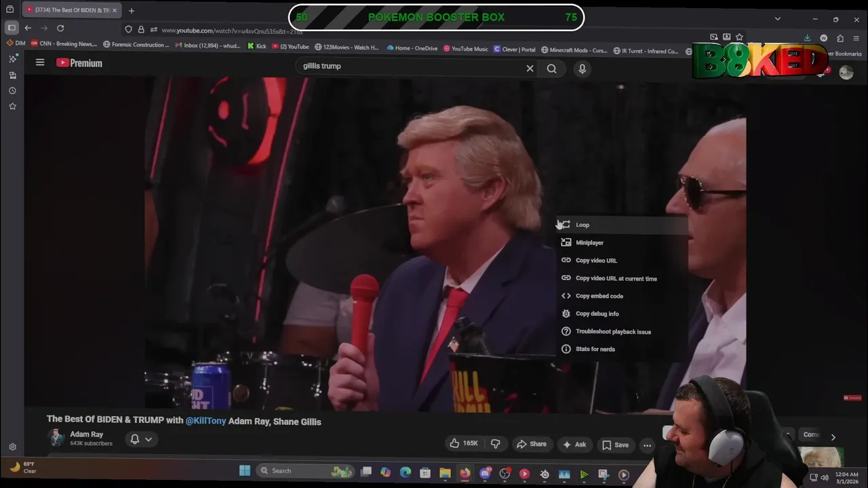Open Adam Ray channel avatar
This screenshot has width=868, height=488.
coord(57,439)
